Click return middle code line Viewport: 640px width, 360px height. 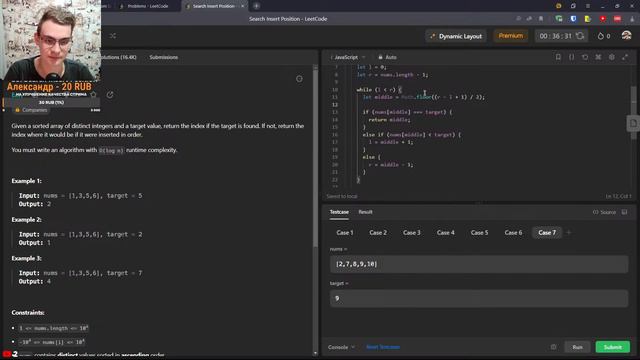tap(389, 120)
